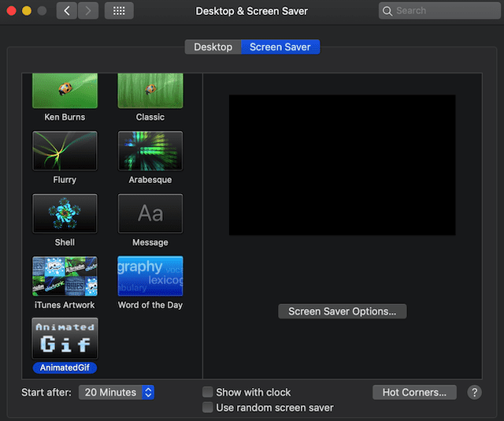Switch to the Screen Saver tab
Viewport: 504px width, 421px height.
tap(280, 47)
